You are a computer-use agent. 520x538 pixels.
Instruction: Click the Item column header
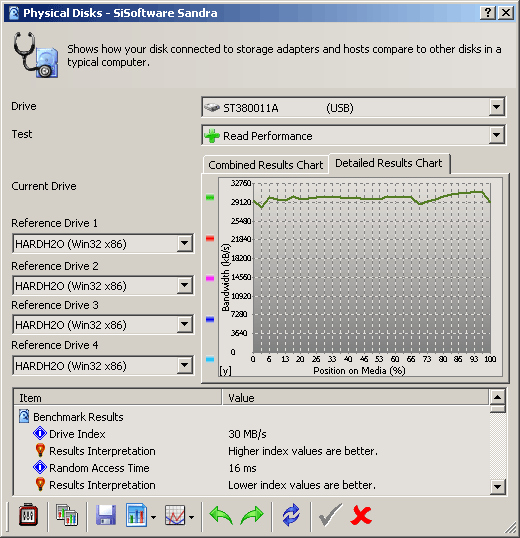click(x=118, y=398)
